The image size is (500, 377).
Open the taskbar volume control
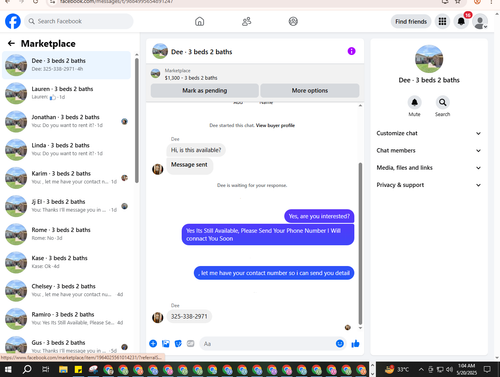tap(449, 369)
